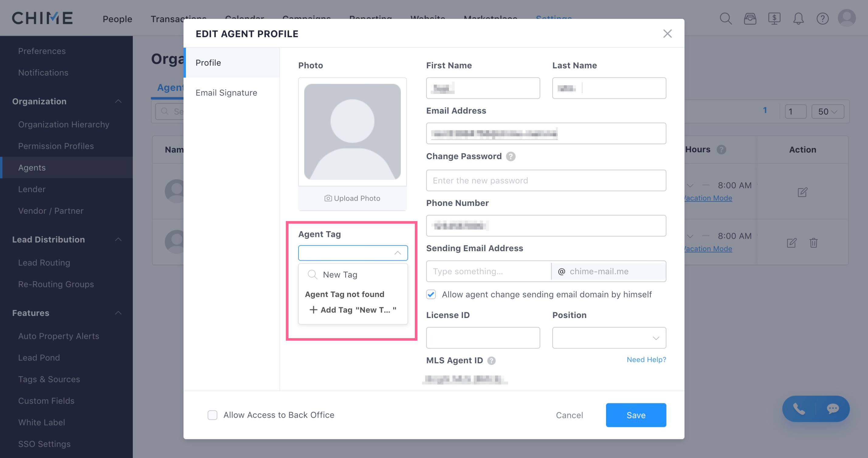
Task: Click the agent photo placeholder
Action: (x=352, y=132)
